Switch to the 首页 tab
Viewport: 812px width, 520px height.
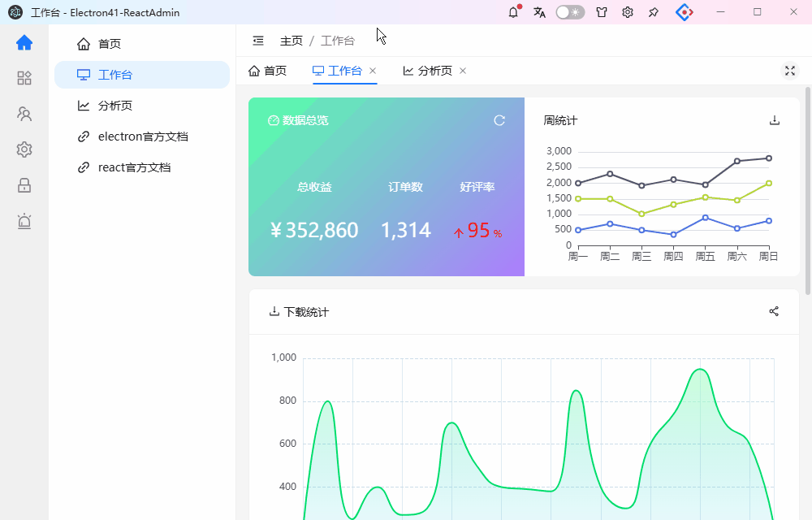(267, 71)
